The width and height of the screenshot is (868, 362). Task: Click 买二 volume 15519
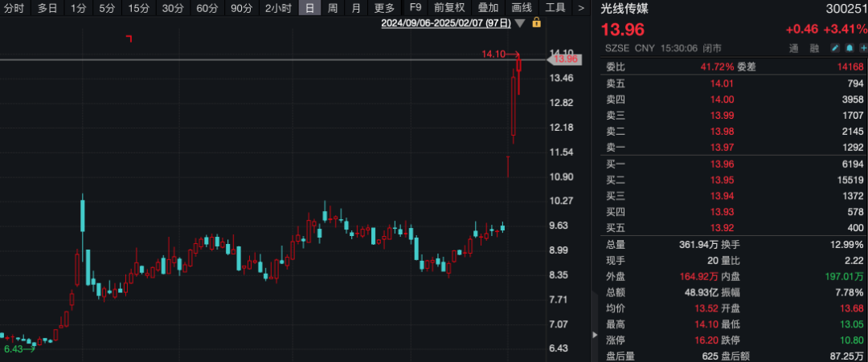851,180
